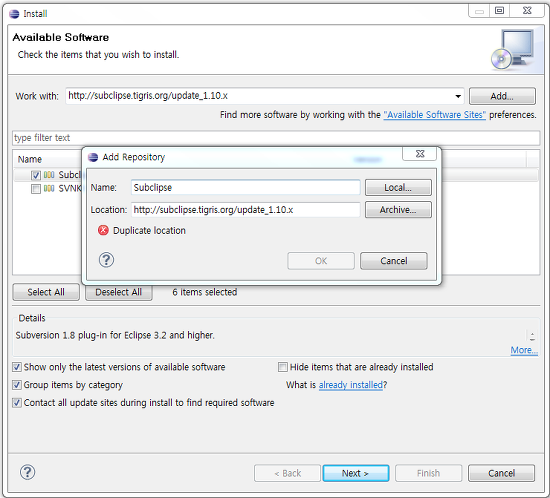Click the Next > button
This screenshot has width=550, height=498.
pyautogui.click(x=356, y=473)
